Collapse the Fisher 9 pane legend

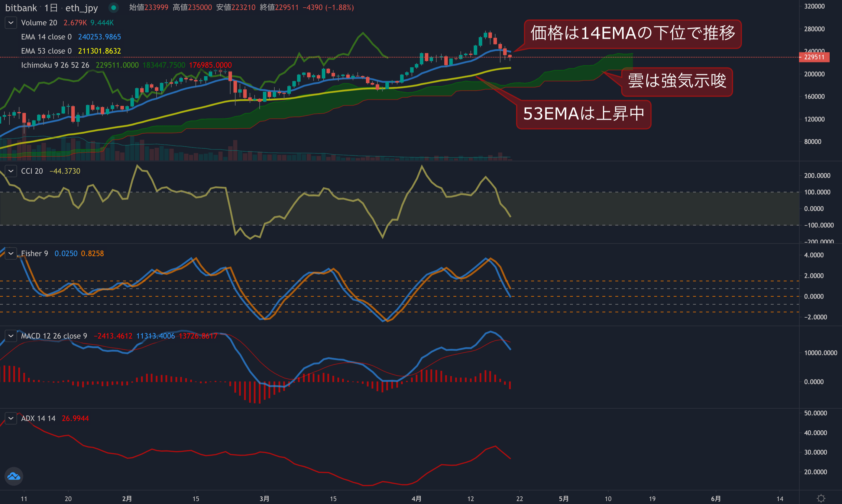11,253
